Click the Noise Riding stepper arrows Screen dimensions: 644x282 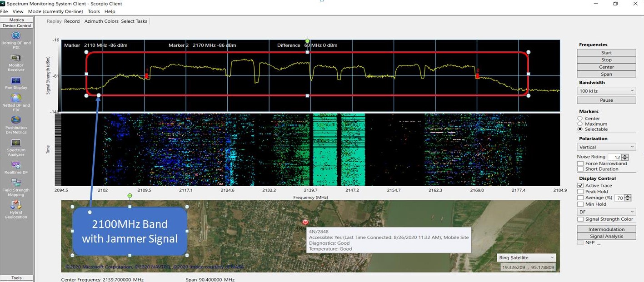click(625, 157)
